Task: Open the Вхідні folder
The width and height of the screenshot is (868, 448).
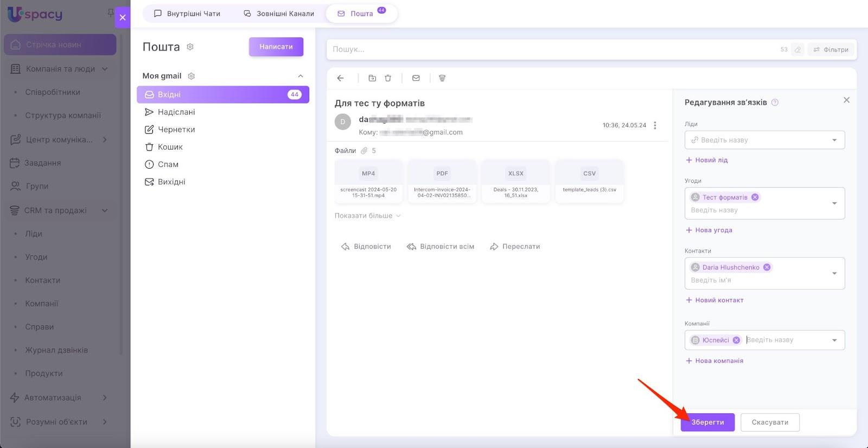Action: coord(223,94)
